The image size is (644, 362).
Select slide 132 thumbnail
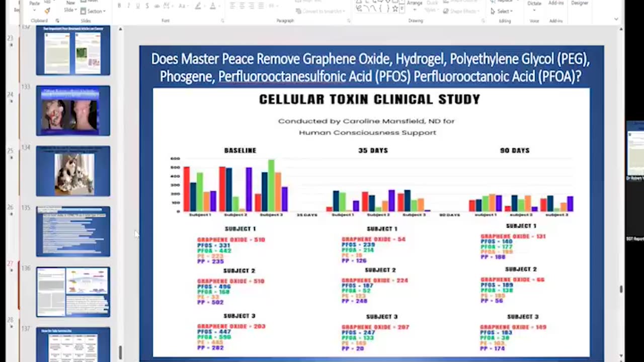(73, 50)
